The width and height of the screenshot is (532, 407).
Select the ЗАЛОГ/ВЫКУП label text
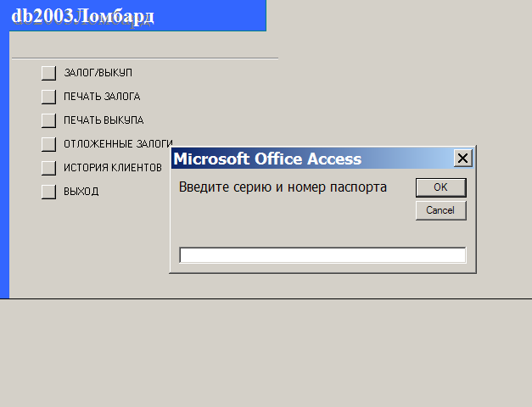tap(98, 73)
